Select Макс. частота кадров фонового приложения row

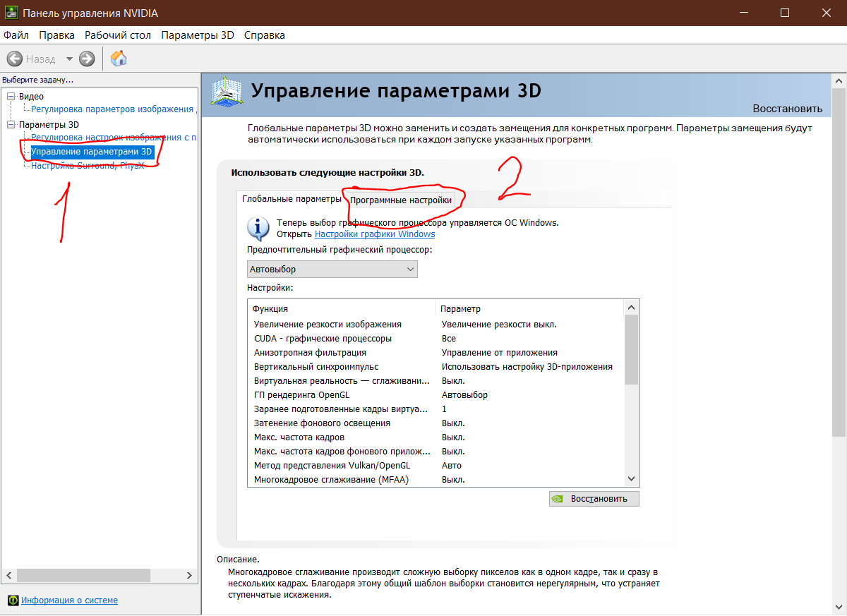click(x=436, y=452)
